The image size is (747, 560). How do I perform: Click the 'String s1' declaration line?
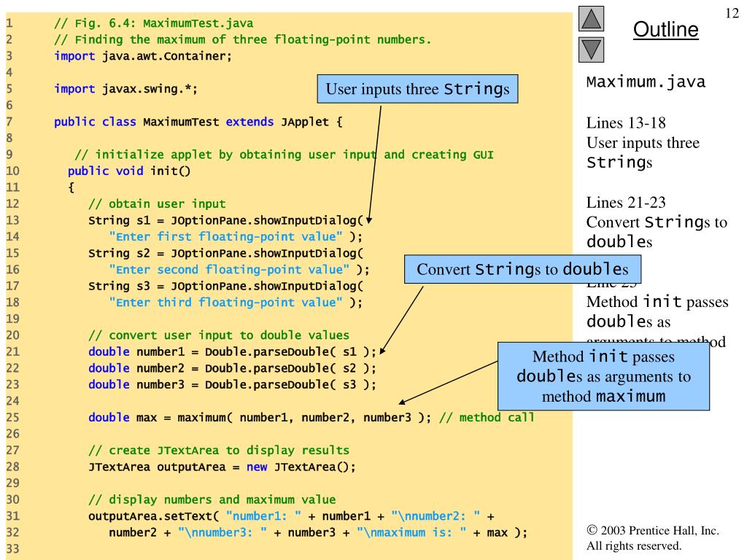tap(226, 220)
